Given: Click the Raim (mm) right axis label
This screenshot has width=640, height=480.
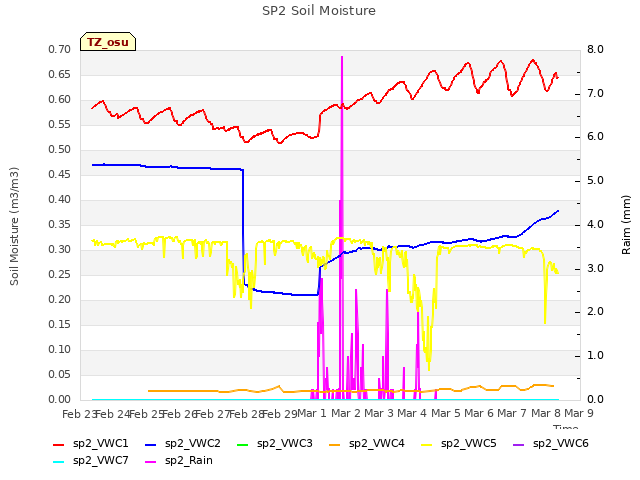Looking at the screenshot, I should (626, 225).
